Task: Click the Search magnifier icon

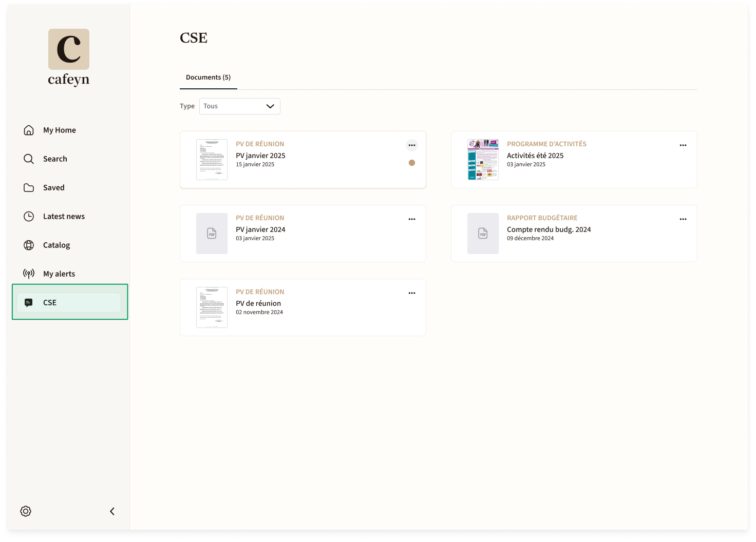Action: tap(29, 159)
